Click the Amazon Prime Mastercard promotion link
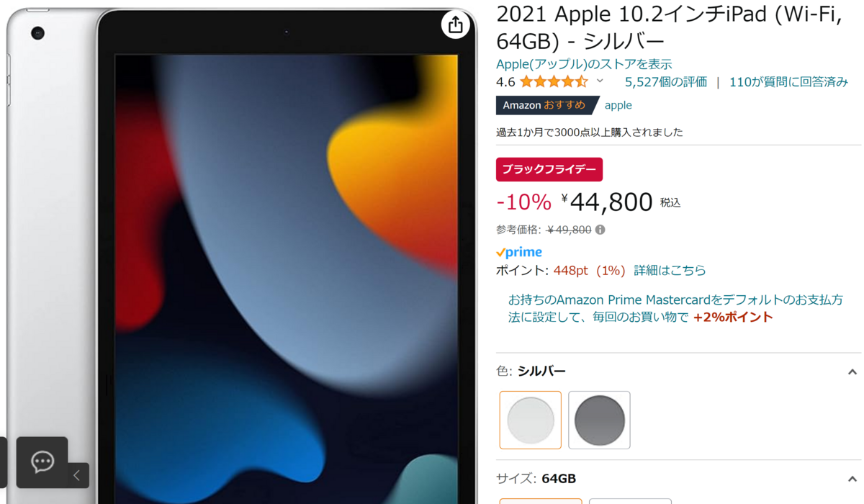 click(675, 308)
